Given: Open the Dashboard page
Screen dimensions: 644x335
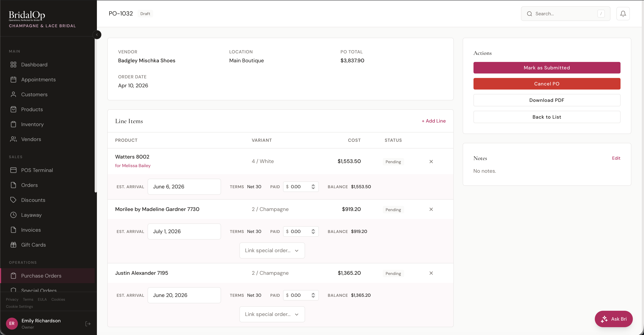Looking at the screenshot, I should click(x=48, y=65).
